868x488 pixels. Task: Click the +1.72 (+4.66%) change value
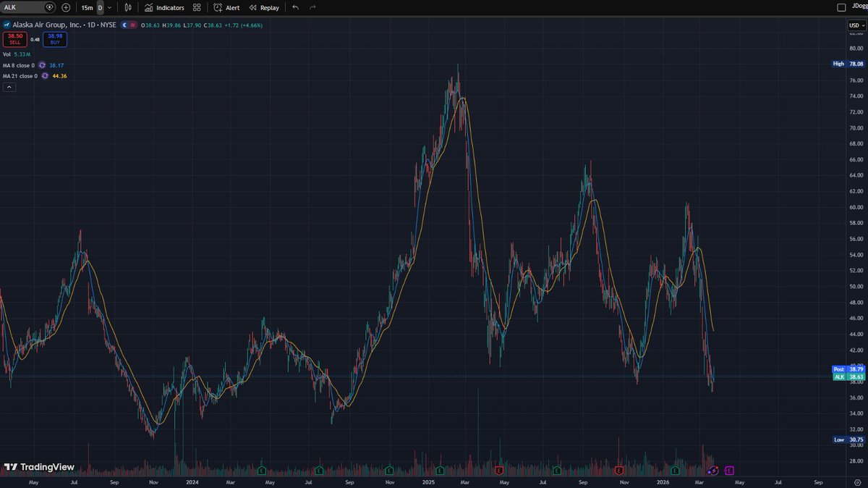(x=244, y=25)
